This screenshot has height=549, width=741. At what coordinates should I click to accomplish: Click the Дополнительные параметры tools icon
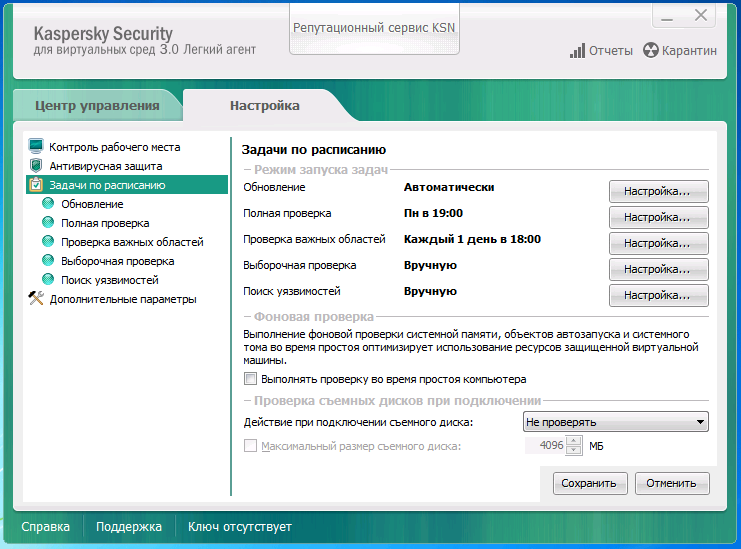[36, 298]
